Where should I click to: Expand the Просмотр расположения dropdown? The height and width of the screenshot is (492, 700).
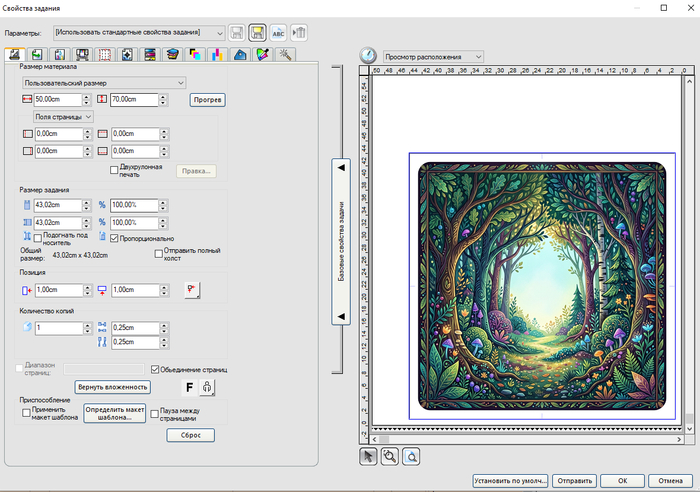click(x=433, y=57)
